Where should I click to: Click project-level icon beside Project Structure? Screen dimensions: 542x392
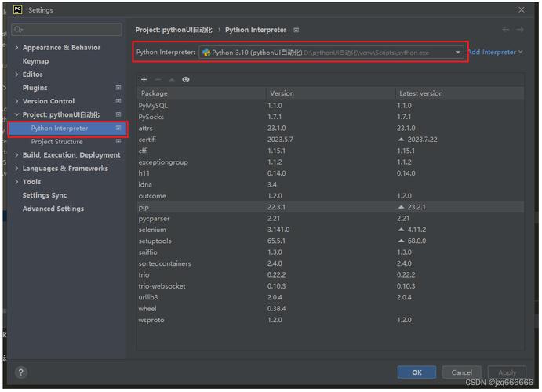coord(118,142)
